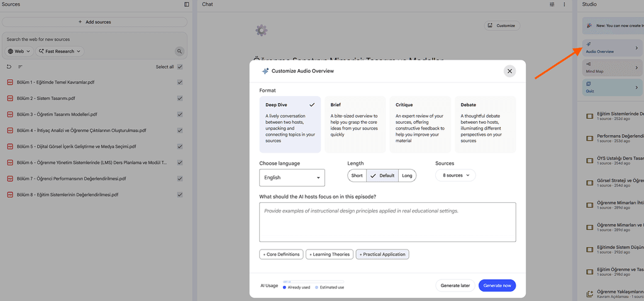The height and width of the screenshot is (301, 644).
Task: Click icon beside Görsel Strateji ve Öğre... item
Action: [x=589, y=183]
